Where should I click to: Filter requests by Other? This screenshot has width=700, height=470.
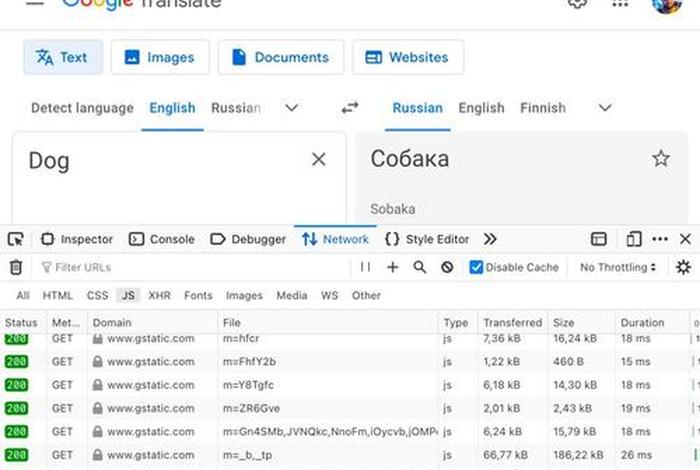pos(366,295)
